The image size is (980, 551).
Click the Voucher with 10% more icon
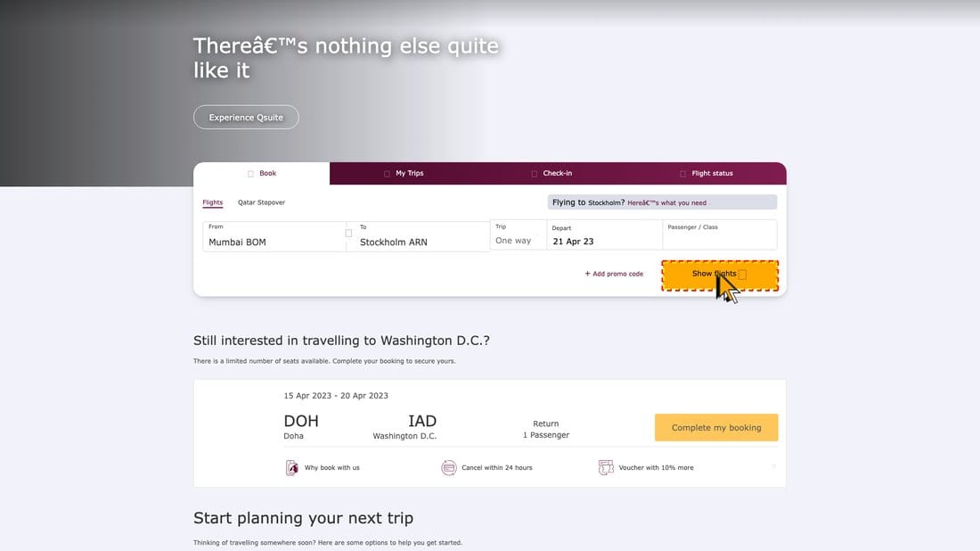(x=606, y=467)
